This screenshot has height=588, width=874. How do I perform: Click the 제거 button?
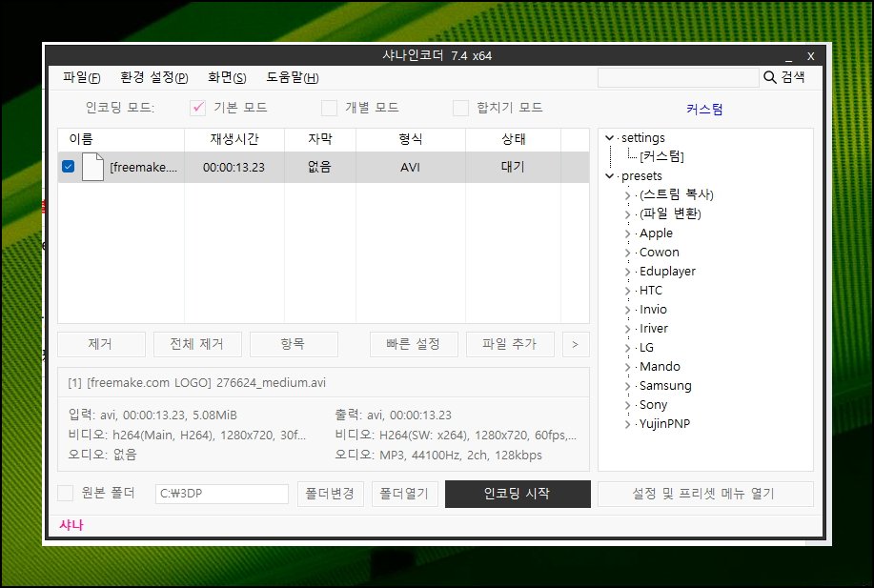(x=101, y=344)
